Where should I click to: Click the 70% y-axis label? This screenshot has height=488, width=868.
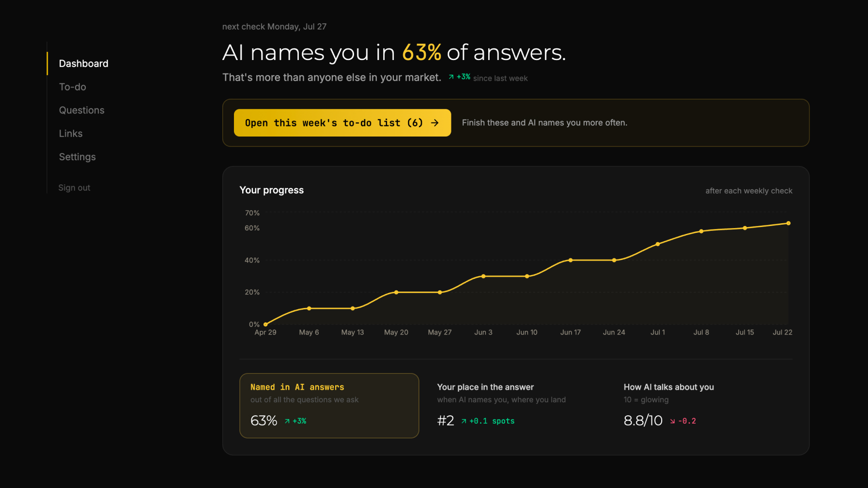[252, 213]
